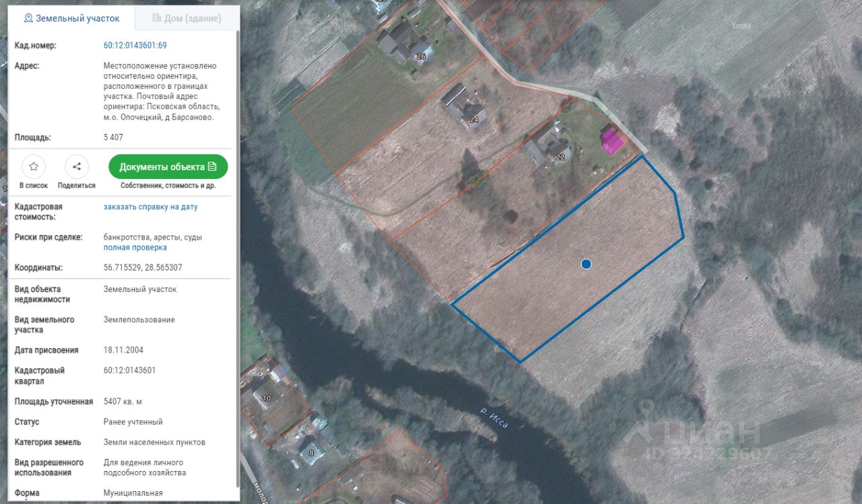Click 'заказать справку на дату' link
Viewport: 862px width, 504px height.
point(151,207)
